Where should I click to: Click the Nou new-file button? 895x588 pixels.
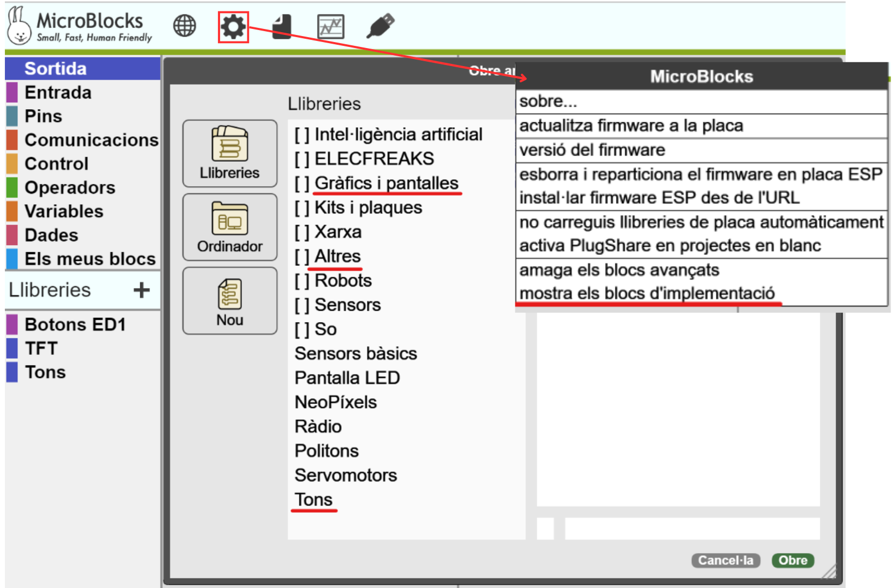(230, 301)
